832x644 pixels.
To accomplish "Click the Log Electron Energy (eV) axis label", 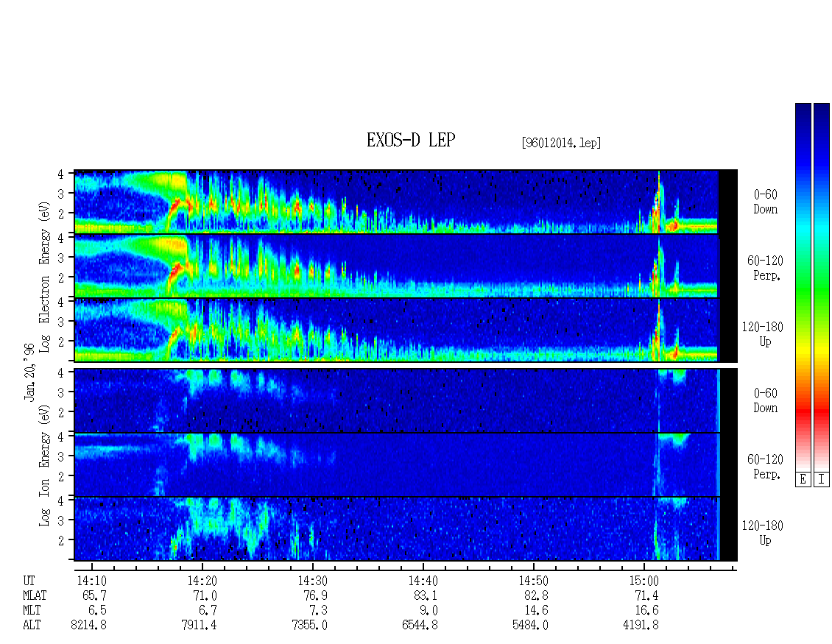I will pos(45,277).
